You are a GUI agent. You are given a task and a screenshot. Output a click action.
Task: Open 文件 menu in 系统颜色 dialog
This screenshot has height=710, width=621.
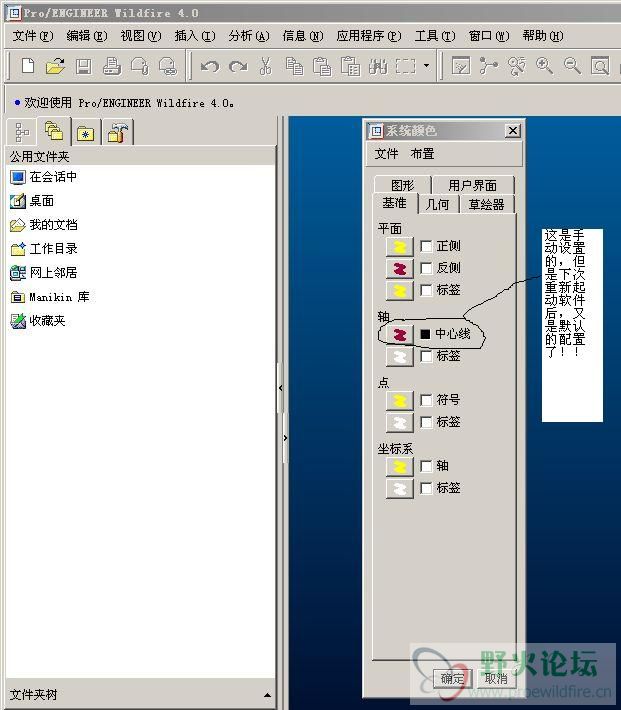386,154
